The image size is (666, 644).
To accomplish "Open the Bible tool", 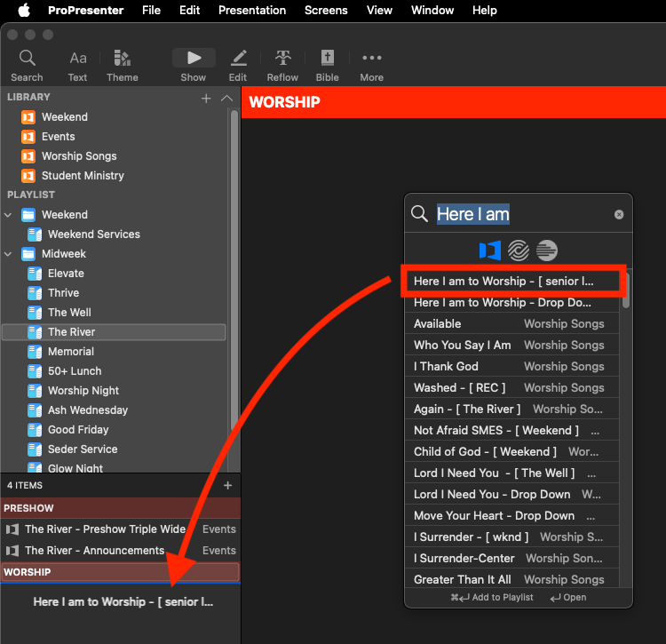I will [327, 66].
